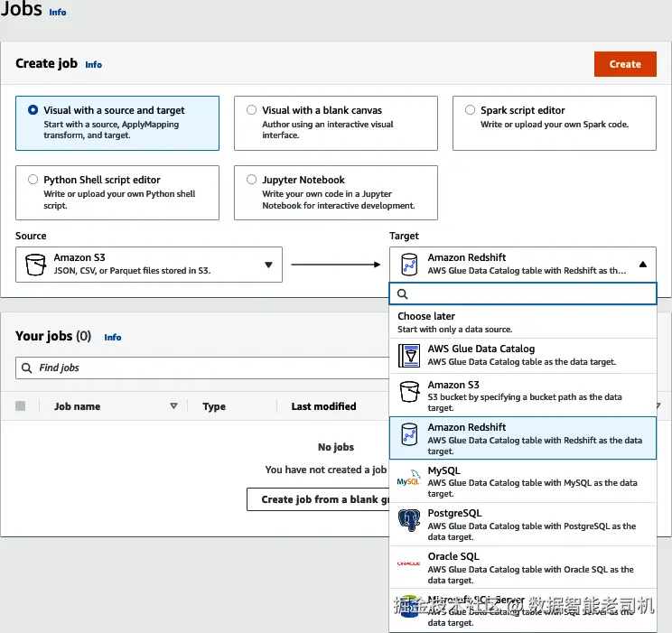Click the MySQL logo icon

(x=409, y=478)
